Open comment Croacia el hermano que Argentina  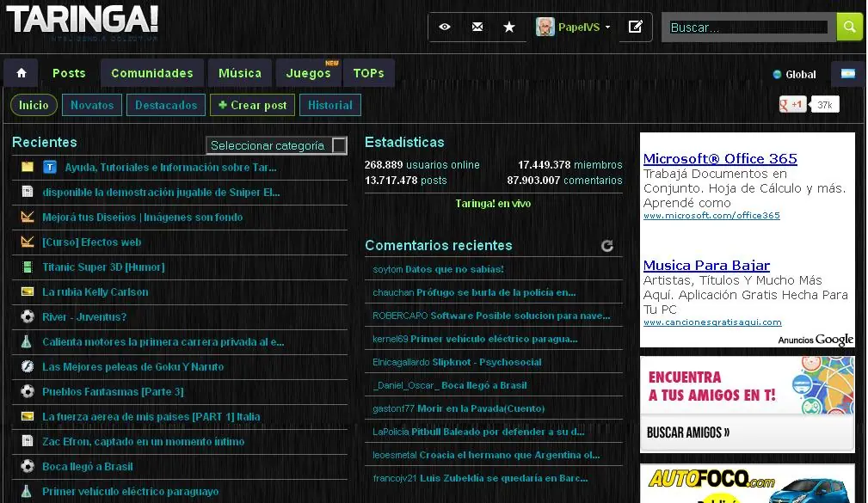click(509, 455)
